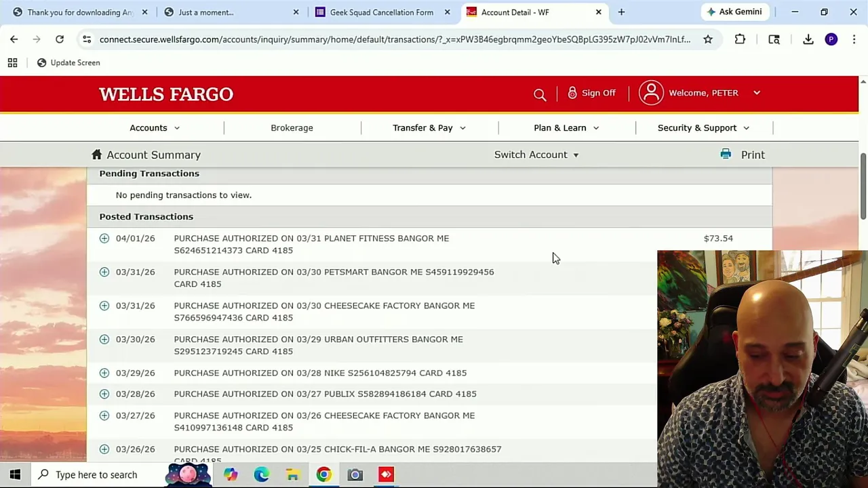Click the browser address bar URL
This screenshot has height=488, width=868.
point(395,39)
